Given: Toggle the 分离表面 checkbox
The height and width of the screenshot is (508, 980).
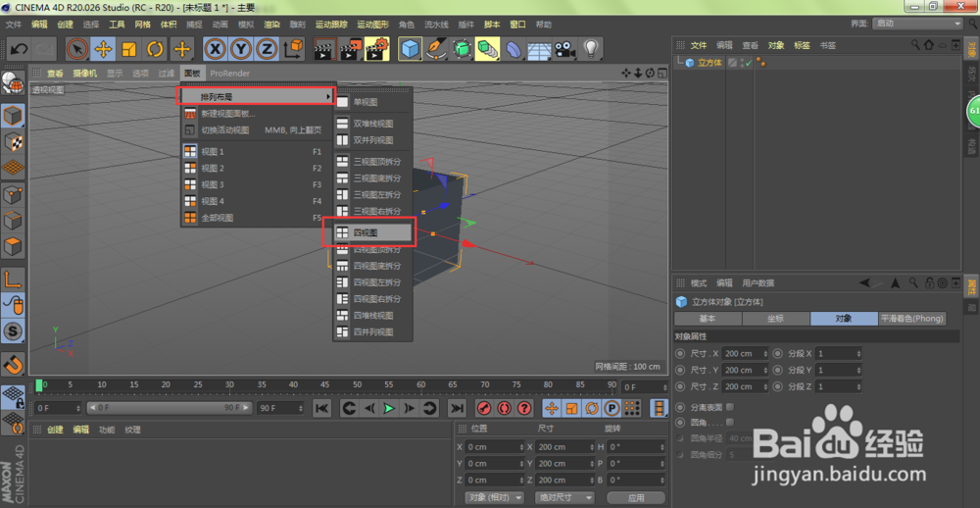Looking at the screenshot, I should tap(729, 407).
